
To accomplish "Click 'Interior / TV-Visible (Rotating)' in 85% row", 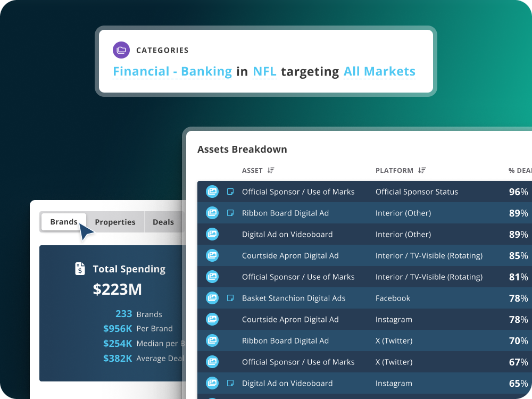I will coord(429,255).
